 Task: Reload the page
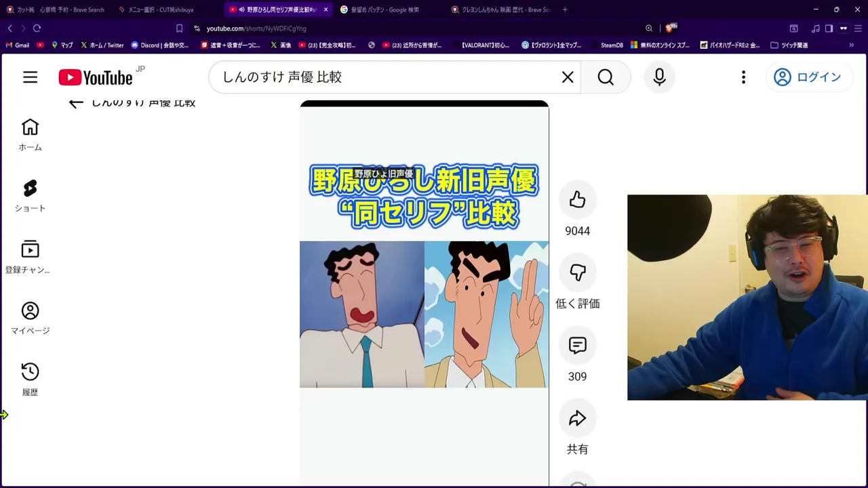37,28
